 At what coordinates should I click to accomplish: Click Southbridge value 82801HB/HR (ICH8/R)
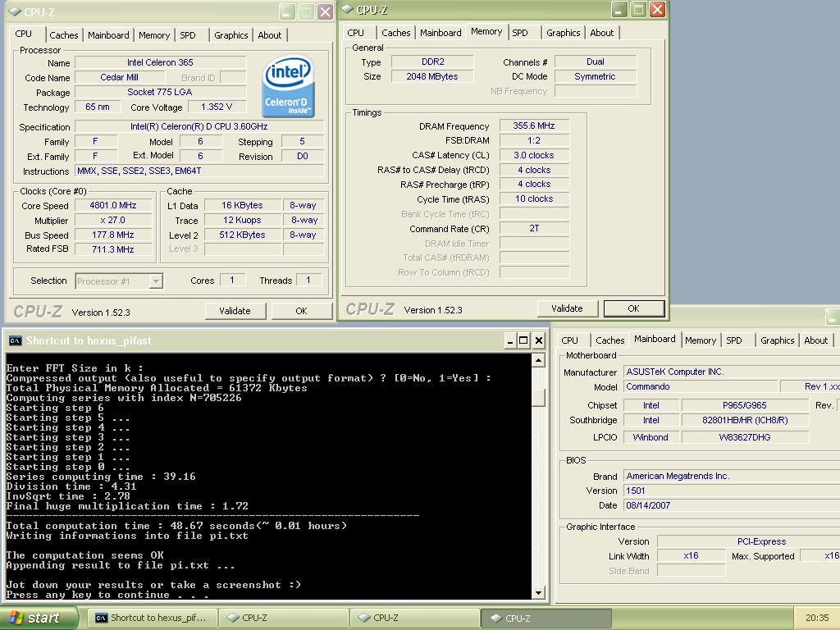point(745,421)
